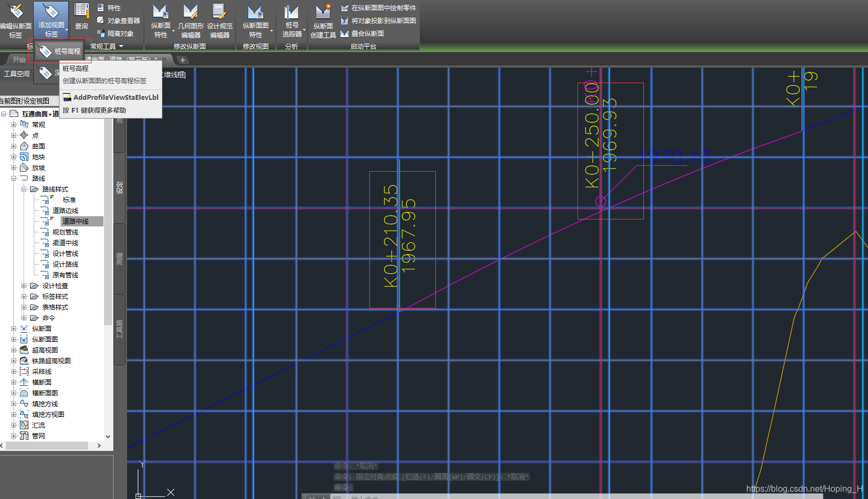Select 规划管线 style
The height and width of the screenshot is (499, 868).
tap(65, 232)
